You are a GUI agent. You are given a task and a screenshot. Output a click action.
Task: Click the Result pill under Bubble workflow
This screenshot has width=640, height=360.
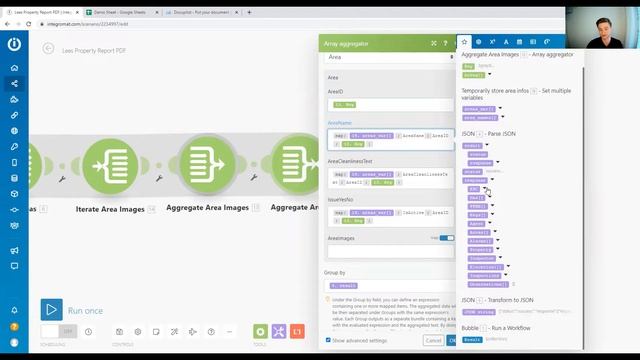click(472, 340)
